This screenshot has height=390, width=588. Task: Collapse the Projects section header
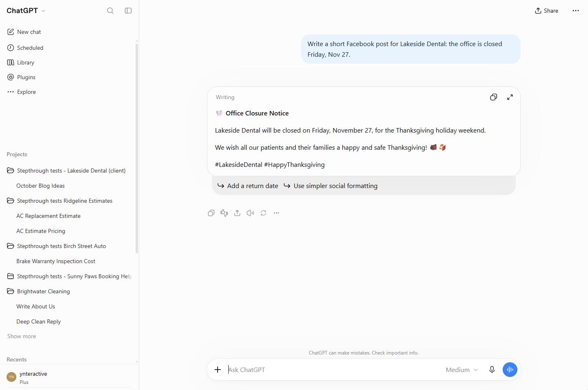point(17,154)
